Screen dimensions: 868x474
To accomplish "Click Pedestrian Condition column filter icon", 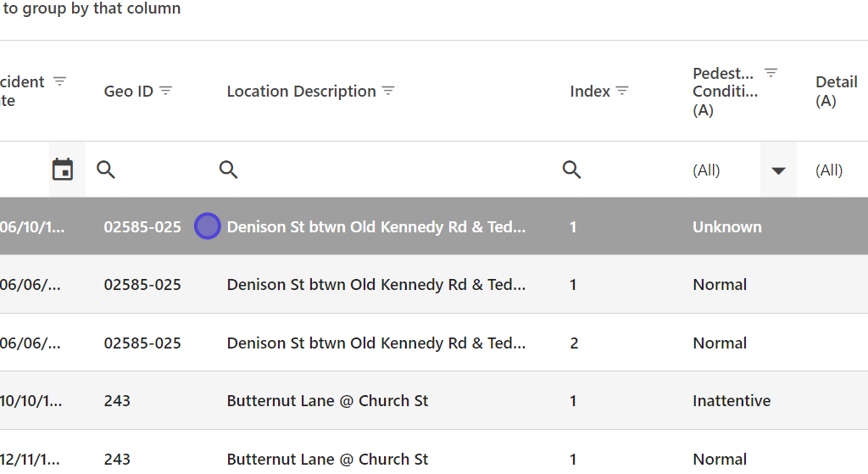I will [x=771, y=73].
